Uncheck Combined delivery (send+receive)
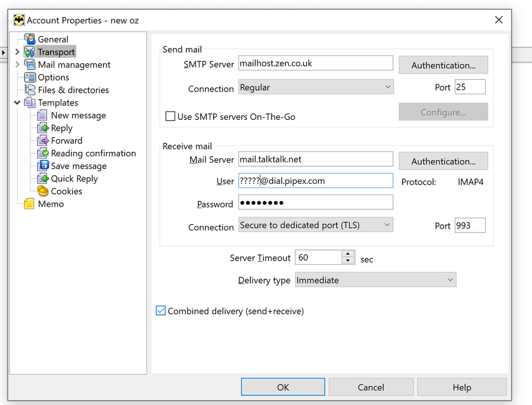Screen dimensions: 532x405 pos(161,311)
